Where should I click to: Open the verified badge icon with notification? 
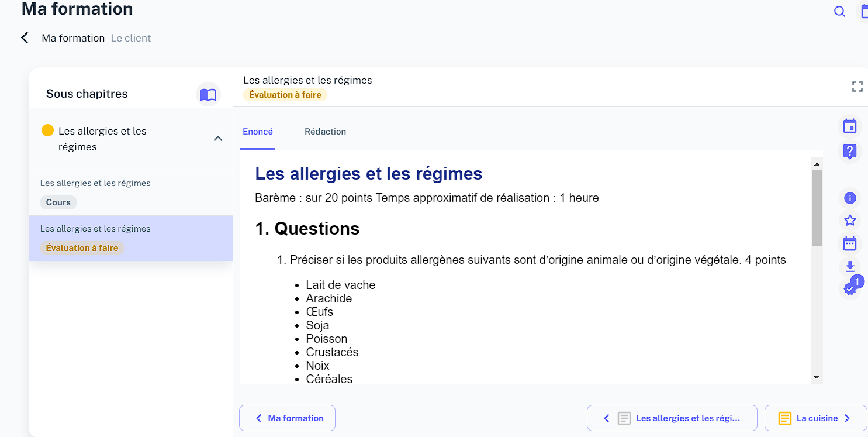coord(851,287)
